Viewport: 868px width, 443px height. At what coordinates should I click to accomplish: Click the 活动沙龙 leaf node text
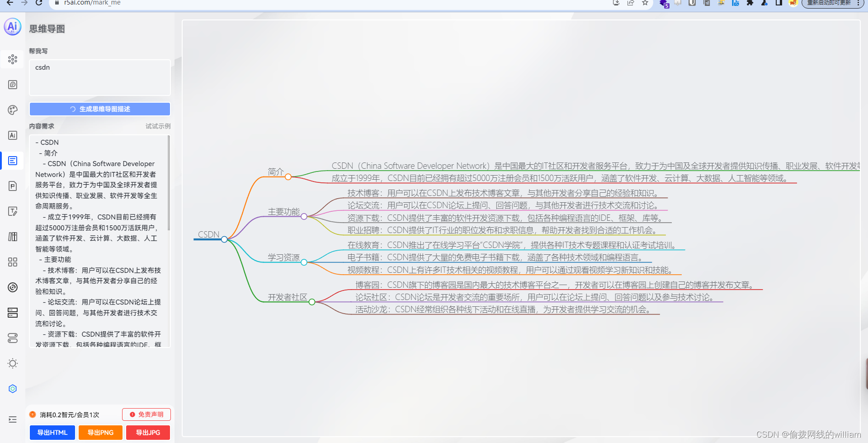pyautogui.click(x=504, y=310)
